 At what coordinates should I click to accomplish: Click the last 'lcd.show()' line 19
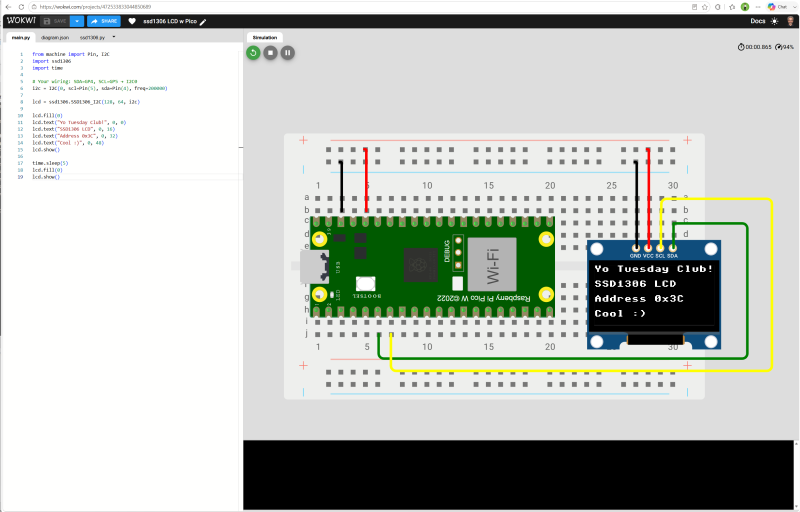pos(46,177)
